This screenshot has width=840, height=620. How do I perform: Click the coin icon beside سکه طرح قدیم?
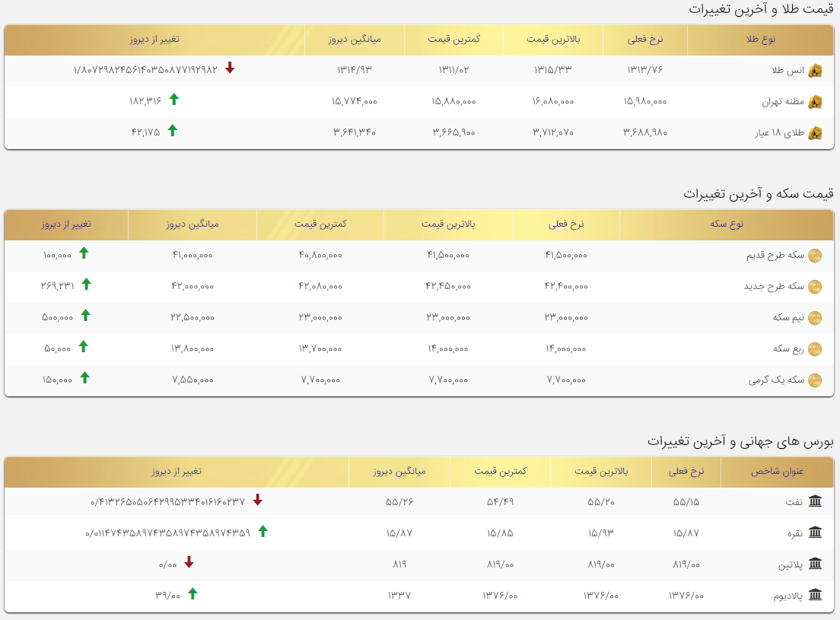point(815,256)
